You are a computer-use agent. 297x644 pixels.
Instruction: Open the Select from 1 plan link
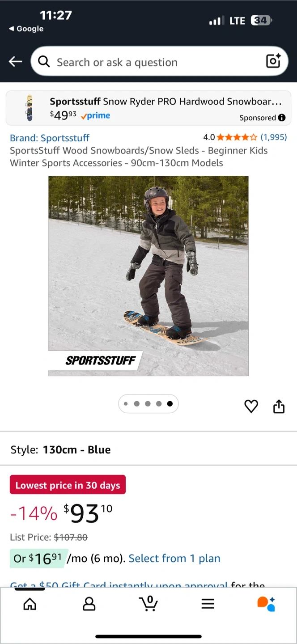click(x=174, y=558)
